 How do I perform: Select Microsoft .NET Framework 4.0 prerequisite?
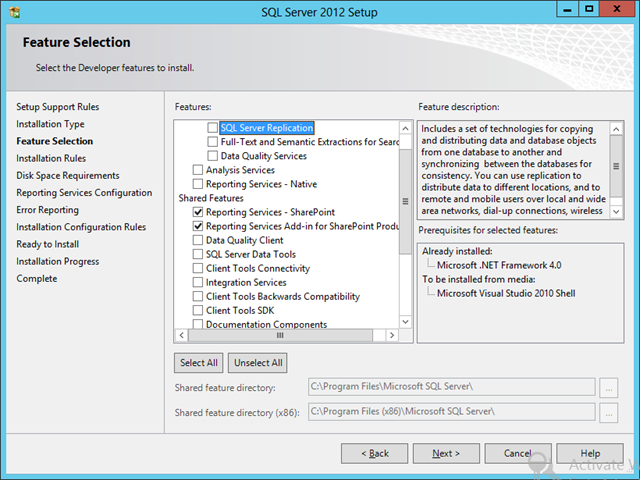(x=499, y=265)
